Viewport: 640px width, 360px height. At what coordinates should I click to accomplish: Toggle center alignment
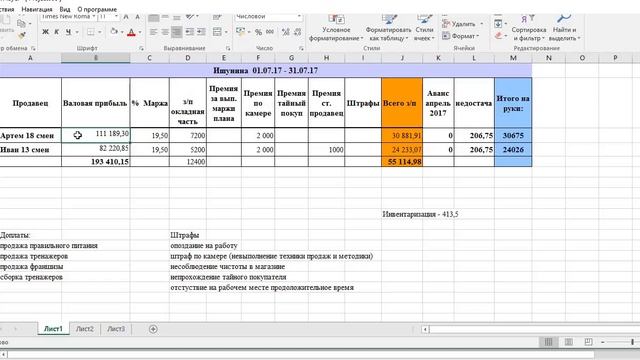coord(165,32)
